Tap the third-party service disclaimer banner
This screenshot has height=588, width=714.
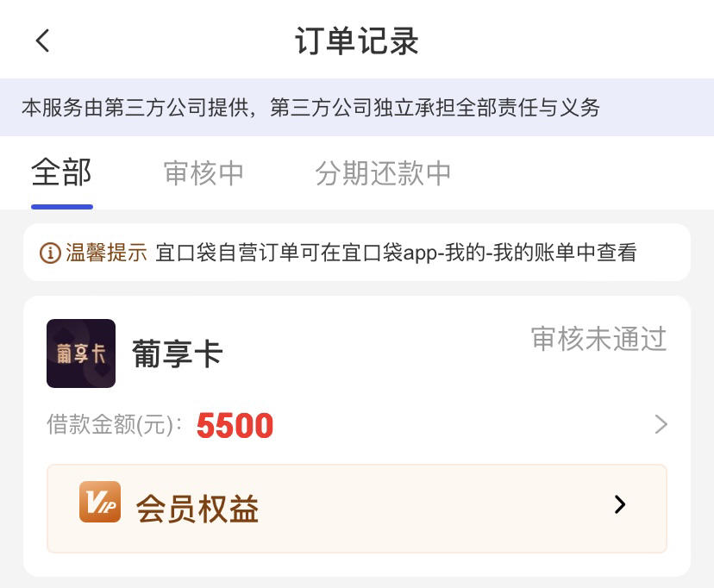click(x=357, y=108)
